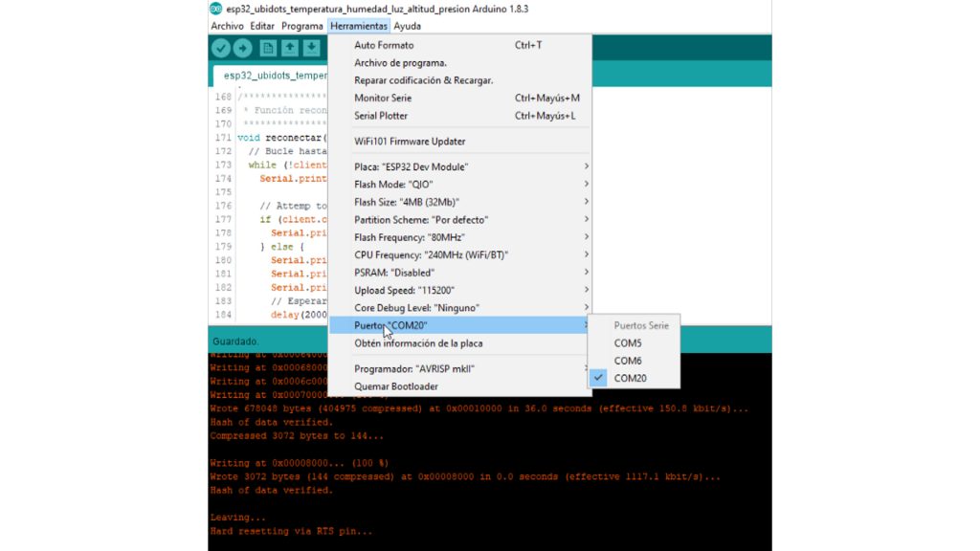Click the Verify (checkmark) toolbar icon
This screenshot has width=980, height=551.
click(221, 49)
